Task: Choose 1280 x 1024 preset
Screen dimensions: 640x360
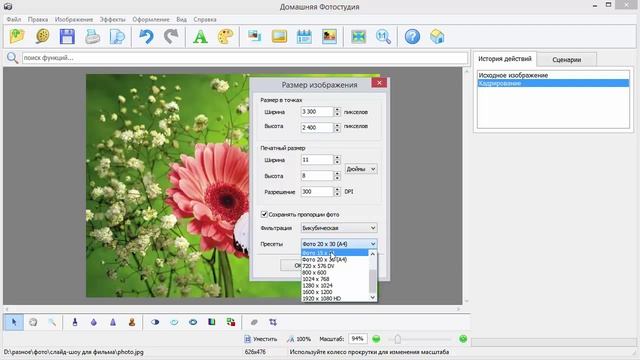Action: click(335, 286)
